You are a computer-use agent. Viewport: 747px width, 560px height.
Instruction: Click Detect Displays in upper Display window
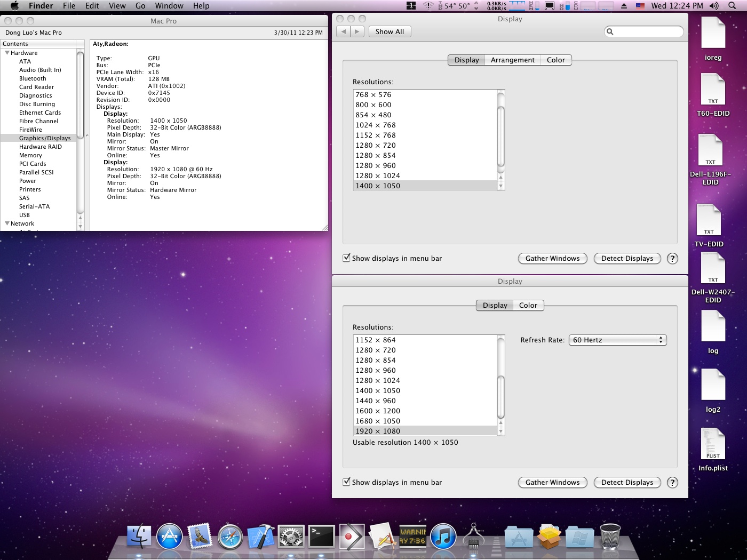tap(627, 259)
